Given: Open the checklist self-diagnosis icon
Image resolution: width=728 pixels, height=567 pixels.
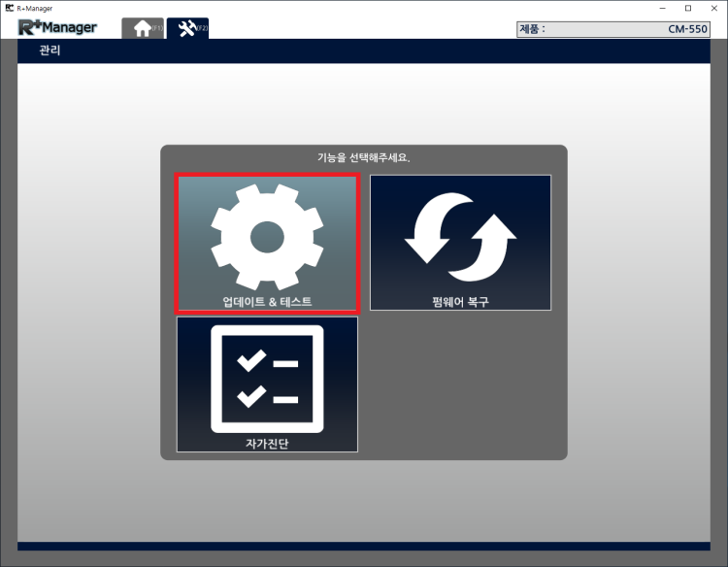Looking at the screenshot, I should (x=267, y=379).
